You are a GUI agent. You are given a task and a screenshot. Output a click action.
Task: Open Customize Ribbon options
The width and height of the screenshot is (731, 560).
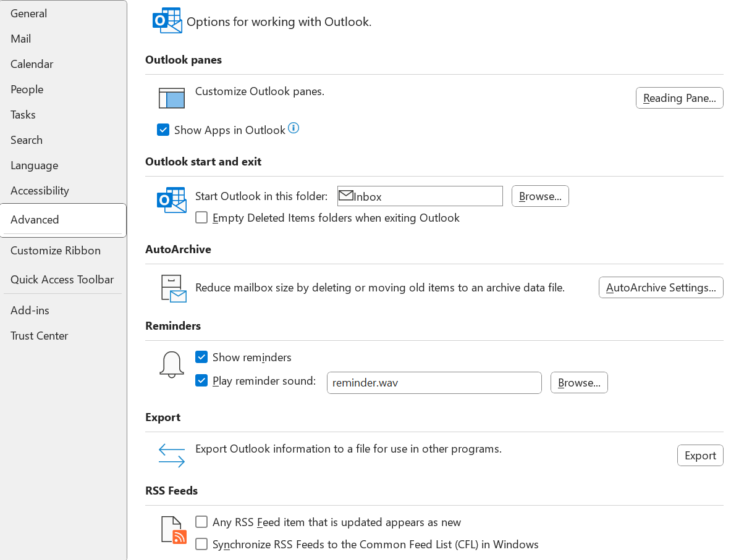[x=64, y=251]
